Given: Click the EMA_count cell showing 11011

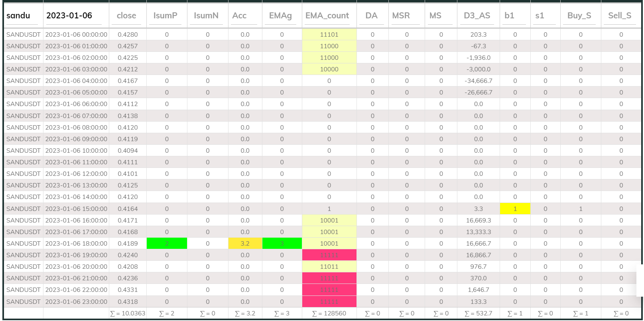Looking at the screenshot, I should tap(329, 267).
